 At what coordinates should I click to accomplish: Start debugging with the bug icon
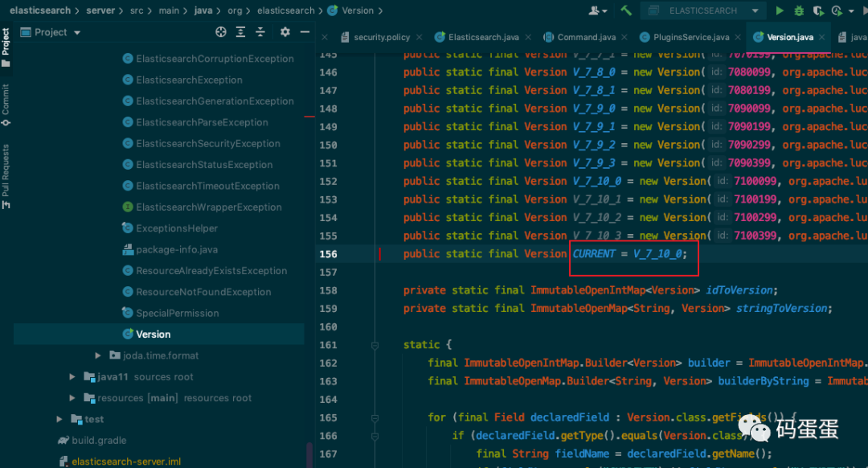(799, 10)
